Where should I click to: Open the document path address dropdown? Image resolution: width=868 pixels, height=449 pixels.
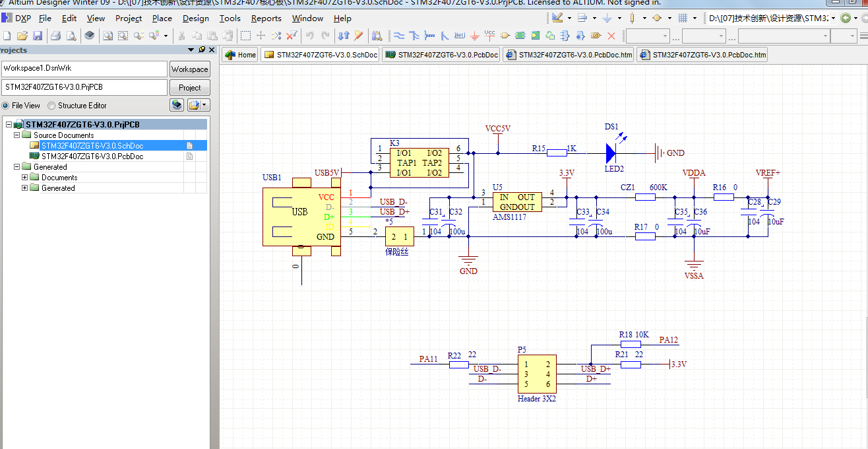[834, 18]
